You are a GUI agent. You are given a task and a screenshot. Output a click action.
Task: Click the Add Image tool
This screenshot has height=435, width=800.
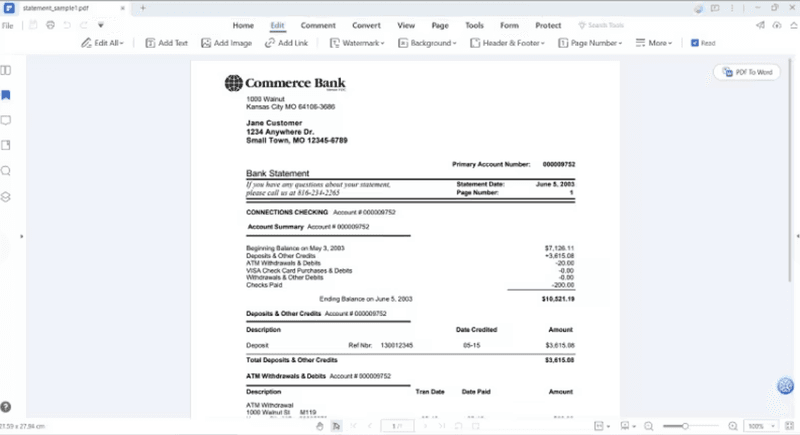coord(227,43)
